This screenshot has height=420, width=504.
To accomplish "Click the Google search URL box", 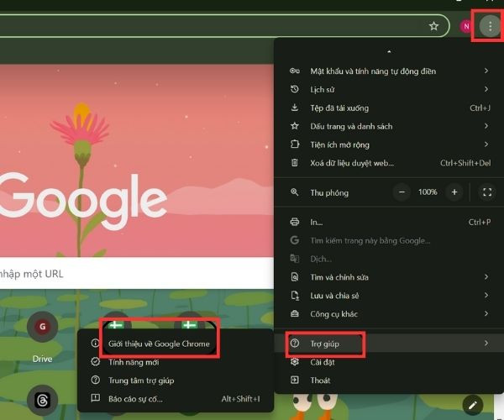I will [x=137, y=273].
